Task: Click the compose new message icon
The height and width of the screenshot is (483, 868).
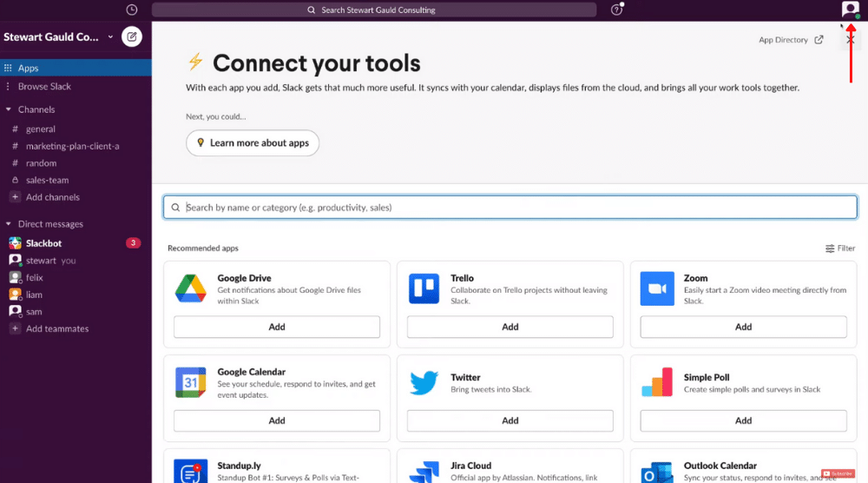Action: [132, 36]
